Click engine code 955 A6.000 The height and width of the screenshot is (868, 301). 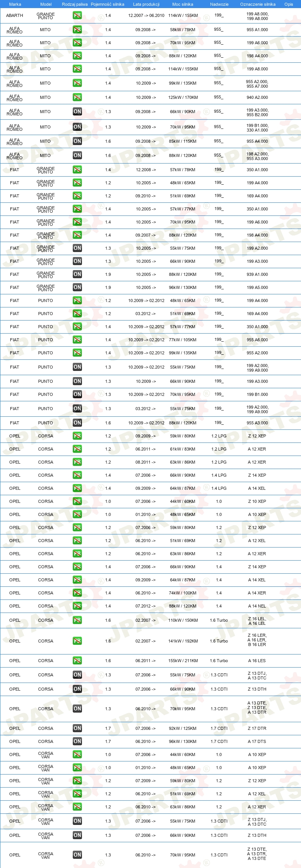[258, 340]
